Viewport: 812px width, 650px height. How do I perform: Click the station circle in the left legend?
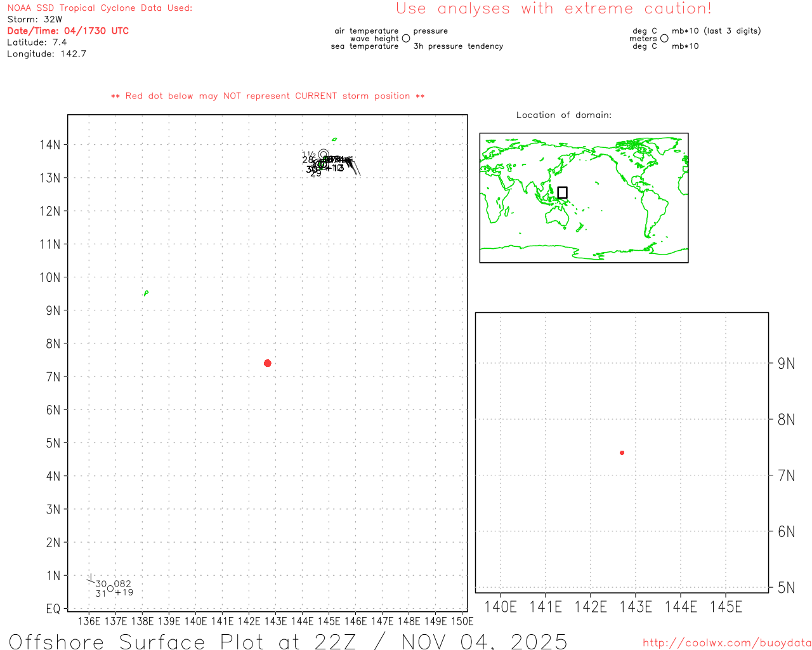click(x=406, y=39)
